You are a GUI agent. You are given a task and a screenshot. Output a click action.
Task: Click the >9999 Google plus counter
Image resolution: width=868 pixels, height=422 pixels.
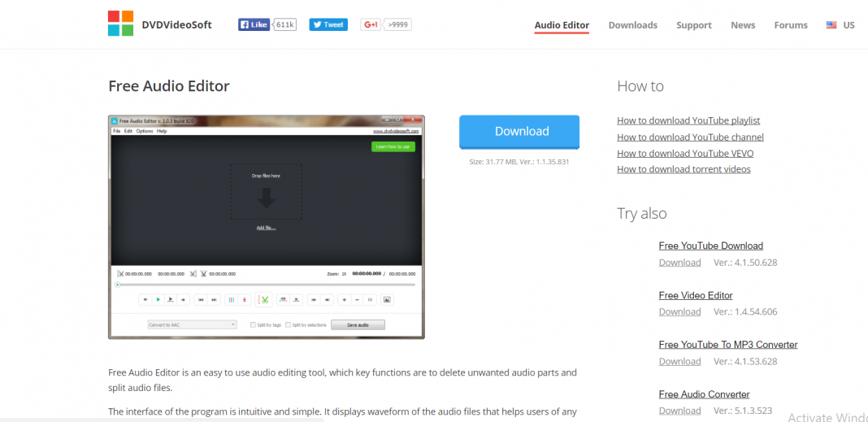(398, 24)
